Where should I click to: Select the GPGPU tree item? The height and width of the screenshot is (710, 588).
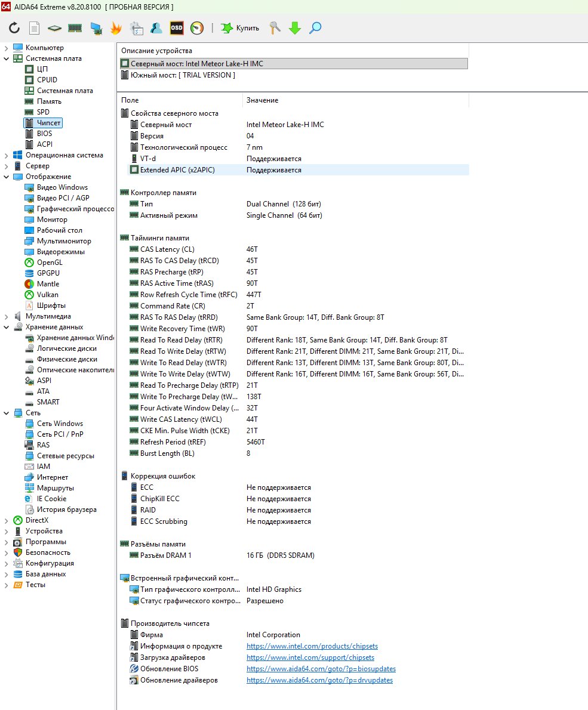tap(48, 273)
